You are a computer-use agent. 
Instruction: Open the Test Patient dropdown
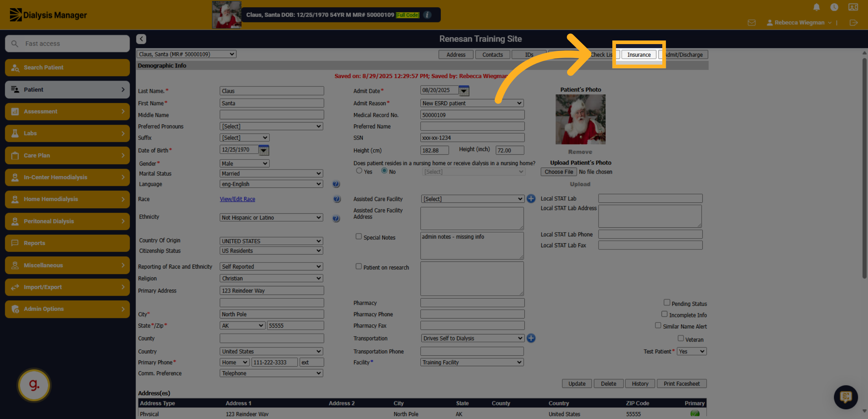(x=692, y=351)
